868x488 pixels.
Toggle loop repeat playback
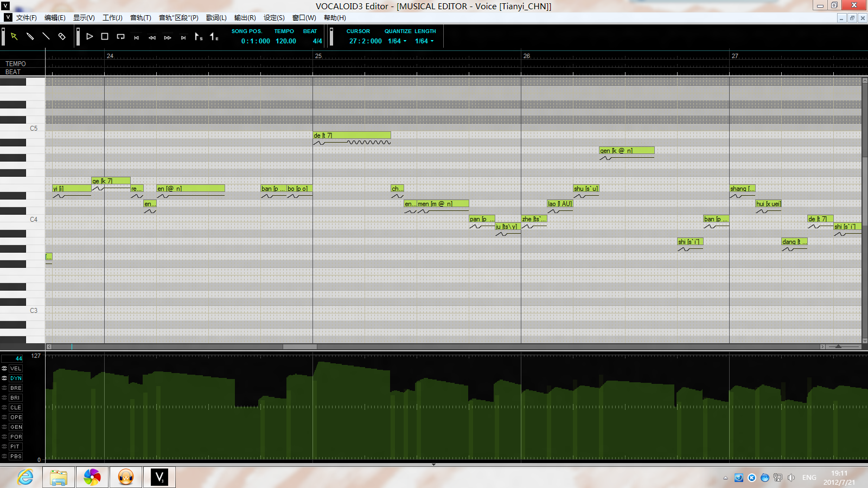[120, 36]
